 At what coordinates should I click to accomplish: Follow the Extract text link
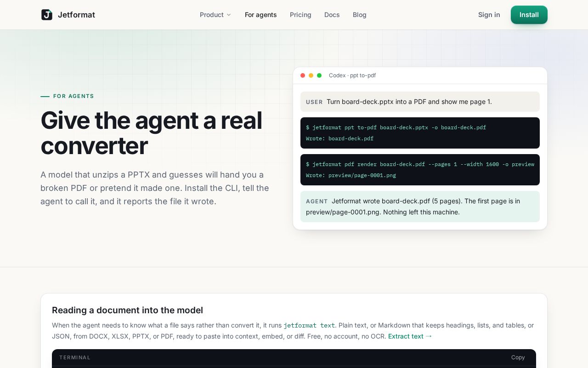[410, 336]
